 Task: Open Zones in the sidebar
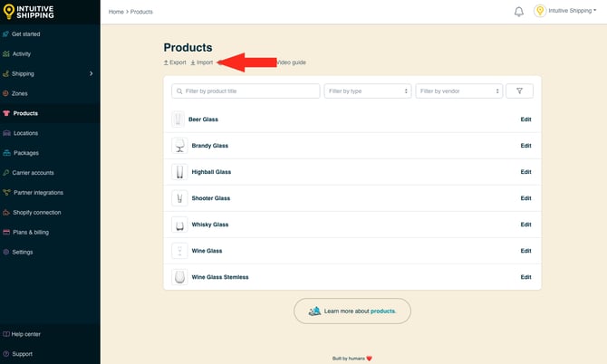click(19, 93)
